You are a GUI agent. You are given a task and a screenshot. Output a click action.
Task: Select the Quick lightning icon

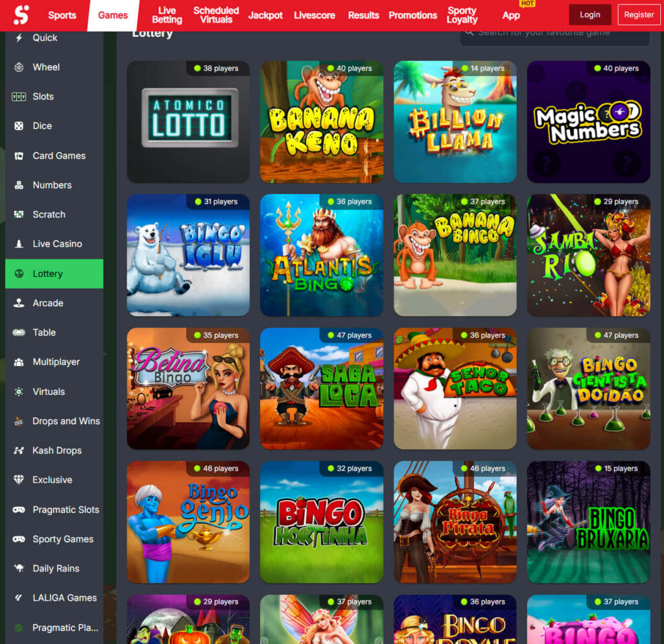tap(19, 38)
